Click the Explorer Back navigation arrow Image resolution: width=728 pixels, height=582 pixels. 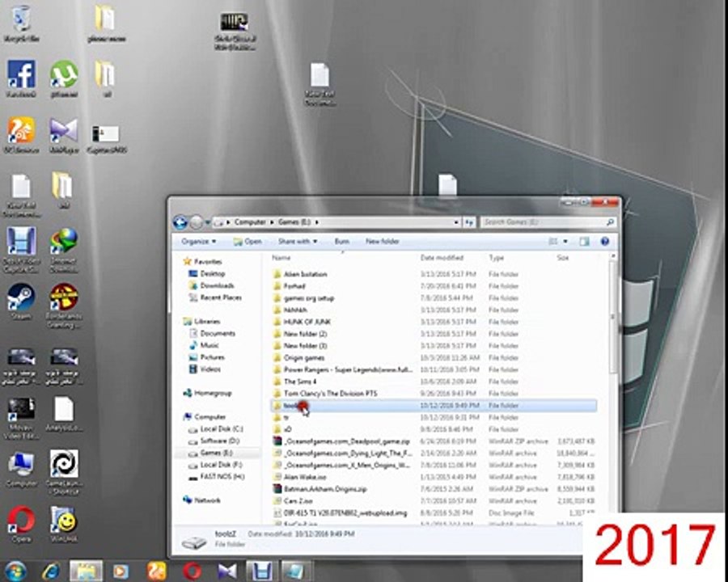point(180,222)
